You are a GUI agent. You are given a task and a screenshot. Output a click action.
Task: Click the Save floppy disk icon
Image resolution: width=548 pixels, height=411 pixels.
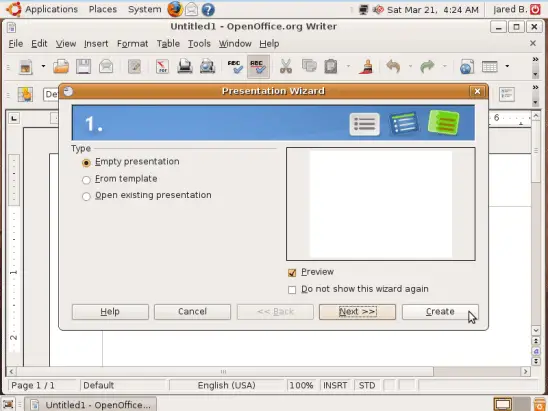[x=84, y=66]
